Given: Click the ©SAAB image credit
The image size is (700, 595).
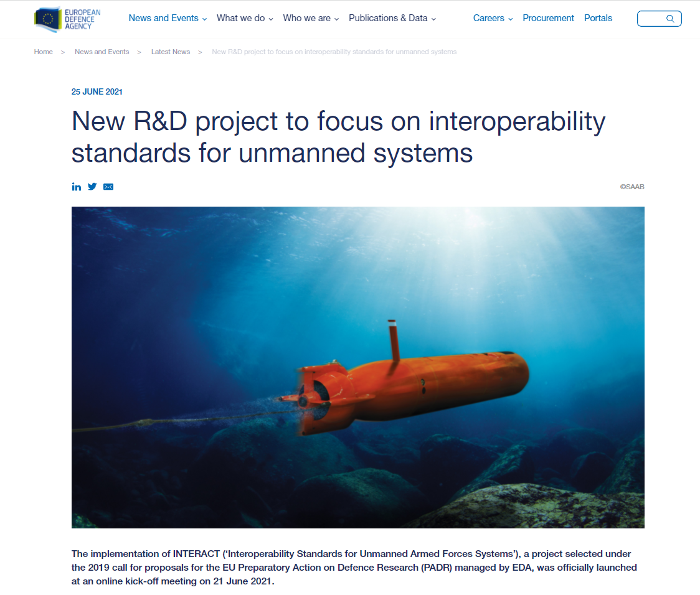Looking at the screenshot, I should pyautogui.click(x=631, y=187).
